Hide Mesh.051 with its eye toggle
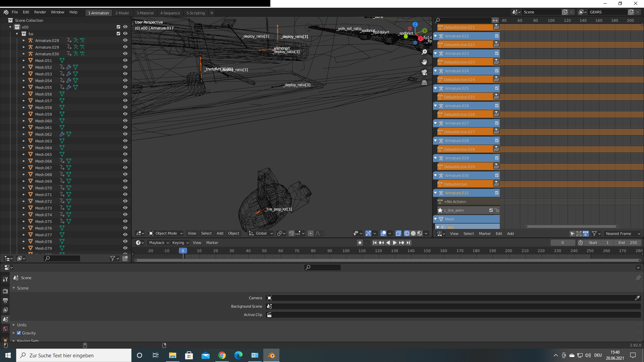 [x=125, y=60]
